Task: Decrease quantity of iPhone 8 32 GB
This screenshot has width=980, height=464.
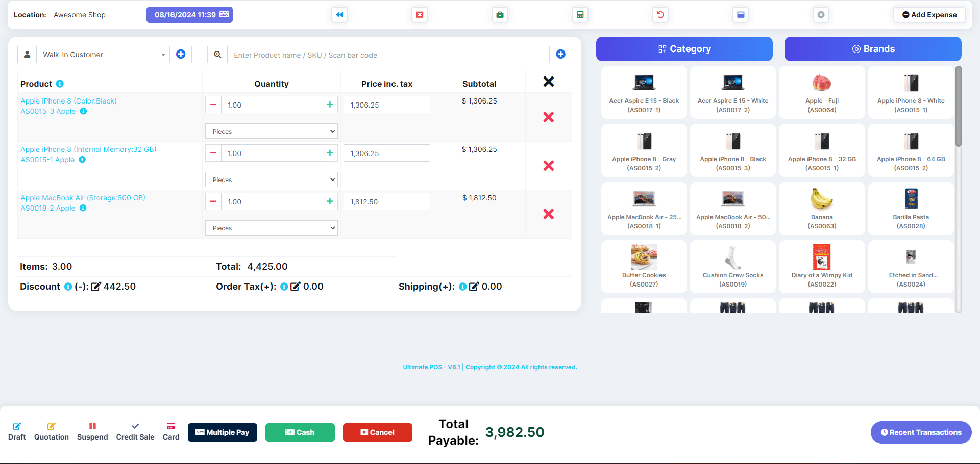Action: point(213,153)
